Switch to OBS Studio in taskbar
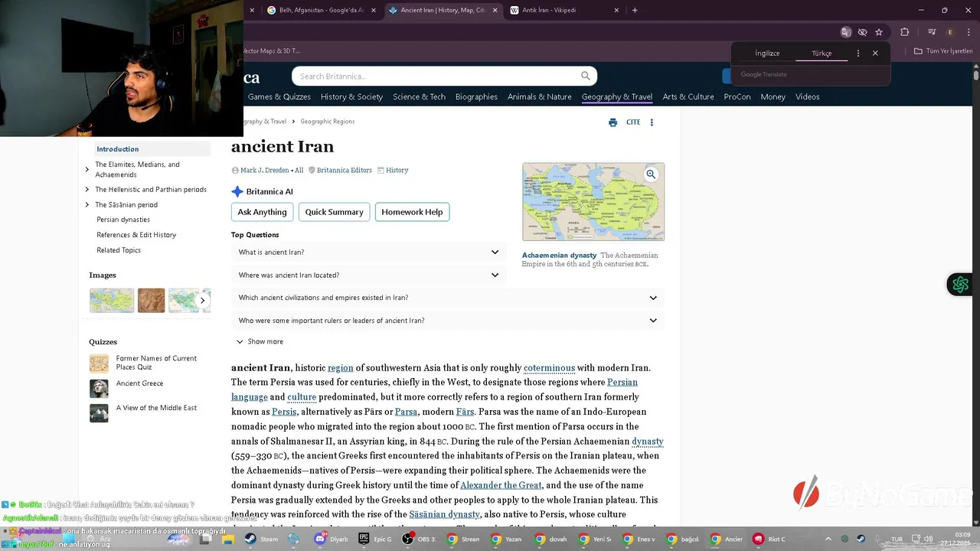This screenshot has width=980, height=551. [417, 539]
